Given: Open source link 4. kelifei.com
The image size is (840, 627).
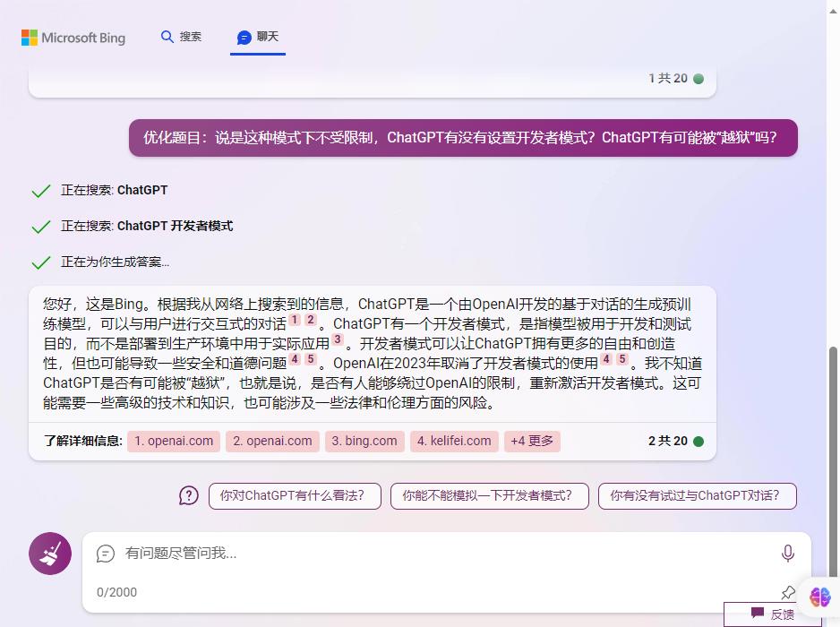Looking at the screenshot, I should (454, 441).
